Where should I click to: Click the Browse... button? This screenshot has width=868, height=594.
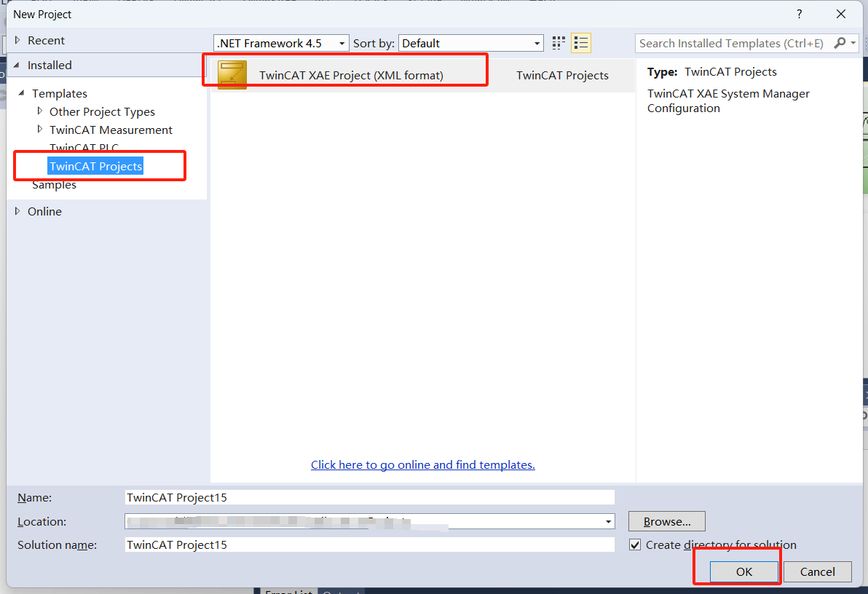[666, 521]
